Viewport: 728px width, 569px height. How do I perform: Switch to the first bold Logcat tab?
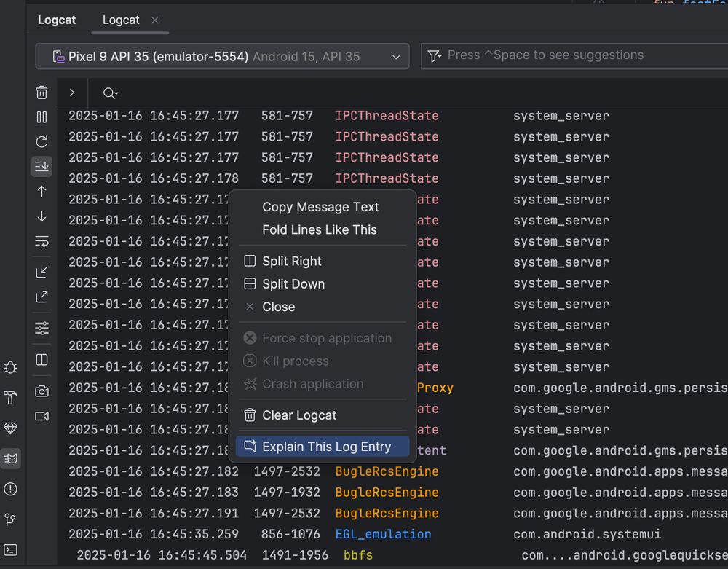coord(57,20)
